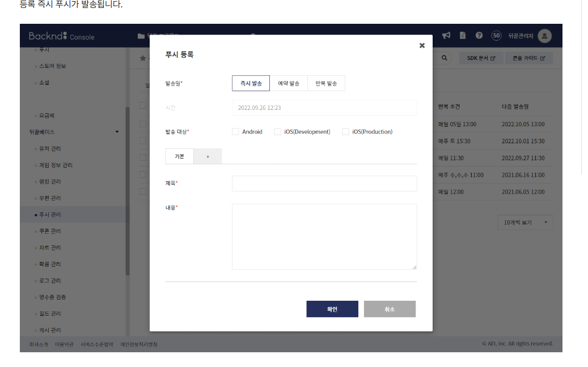The height and width of the screenshot is (367, 588).
Task: Check the Android target checkbox
Action: point(235,131)
